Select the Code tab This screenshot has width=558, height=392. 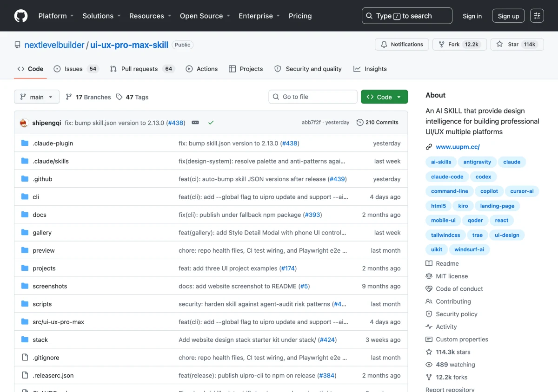pos(30,69)
